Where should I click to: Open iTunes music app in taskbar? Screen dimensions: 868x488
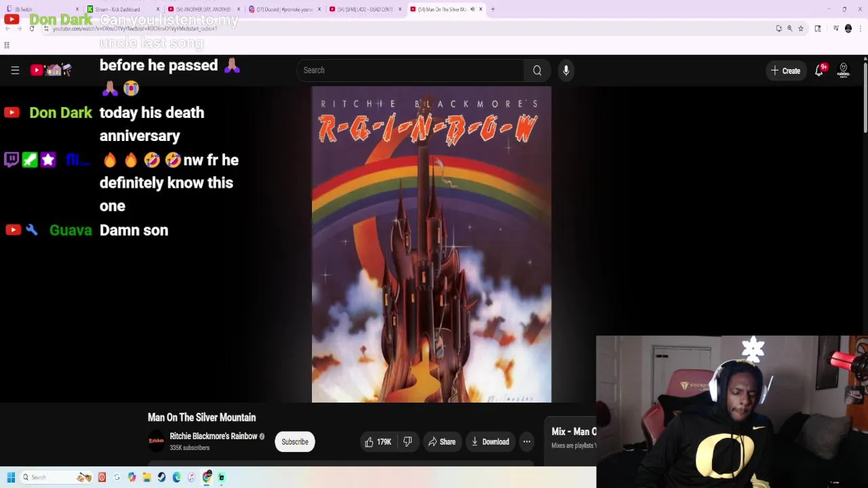coord(191,477)
